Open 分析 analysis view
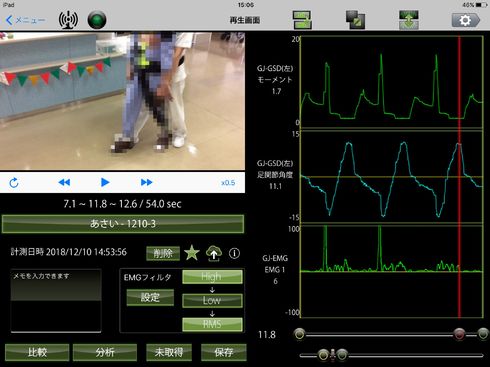 [x=105, y=352]
